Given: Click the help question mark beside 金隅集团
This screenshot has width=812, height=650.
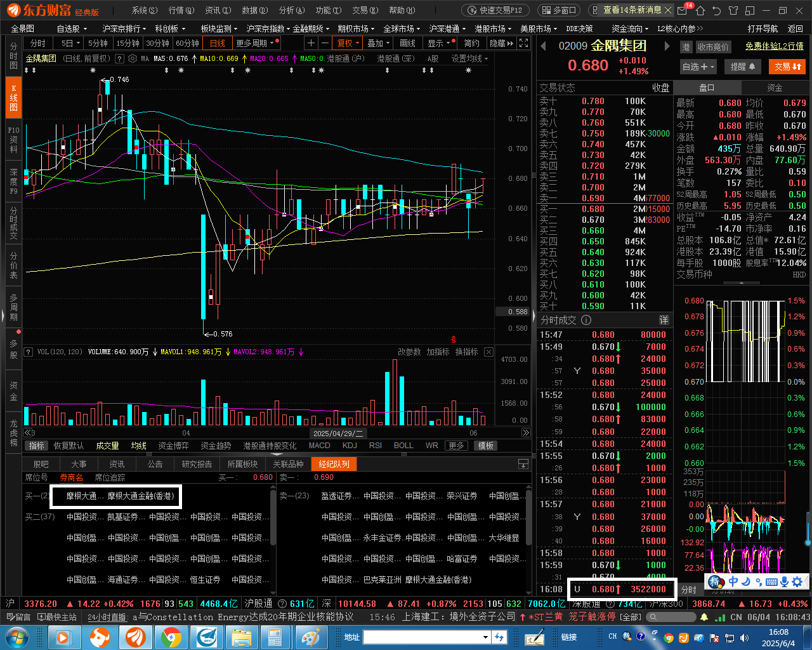Looking at the screenshot, I should [118, 58].
